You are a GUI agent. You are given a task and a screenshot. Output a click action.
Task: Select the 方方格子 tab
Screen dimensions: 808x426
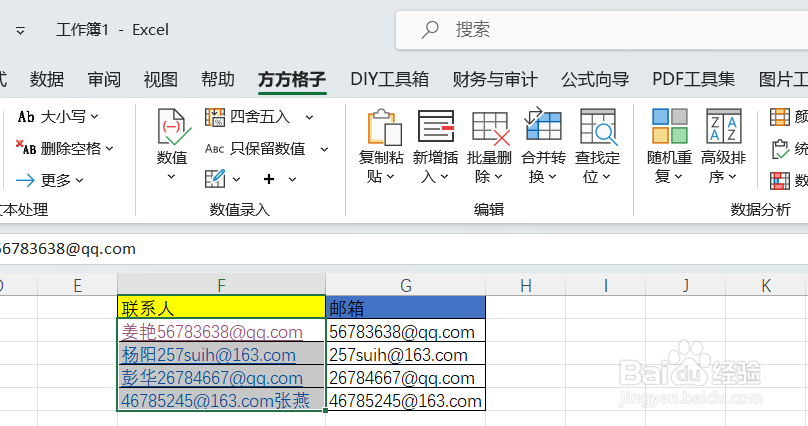[292, 79]
